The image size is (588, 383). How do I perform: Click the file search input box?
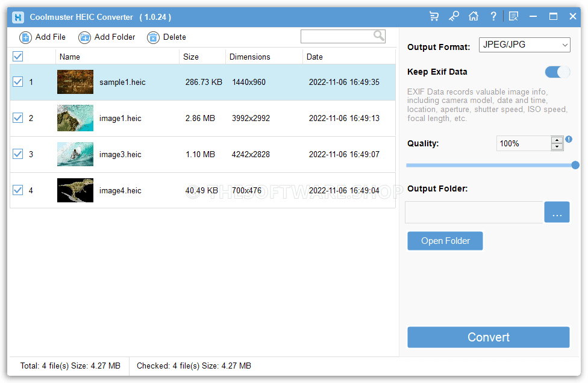(x=337, y=36)
